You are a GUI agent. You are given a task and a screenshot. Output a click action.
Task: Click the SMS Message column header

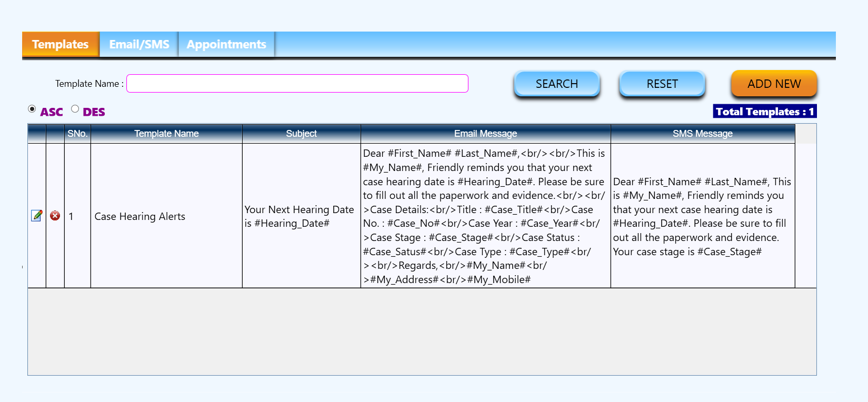click(702, 134)
